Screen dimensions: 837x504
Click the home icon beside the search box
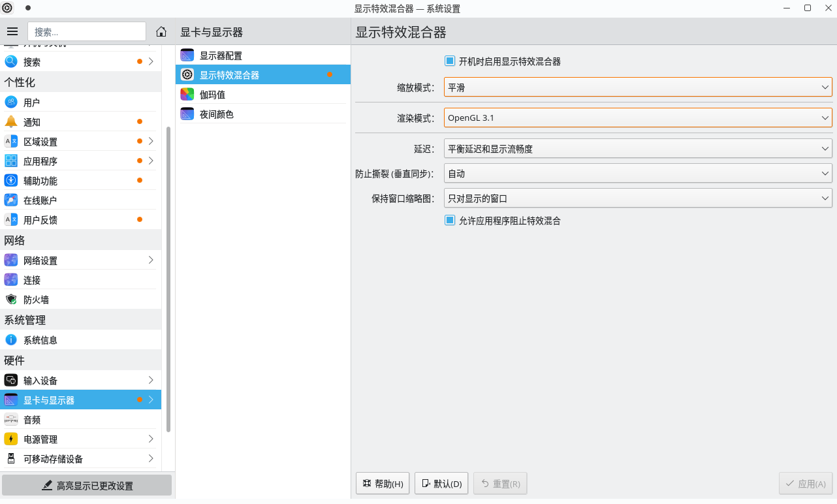[161, 31]
